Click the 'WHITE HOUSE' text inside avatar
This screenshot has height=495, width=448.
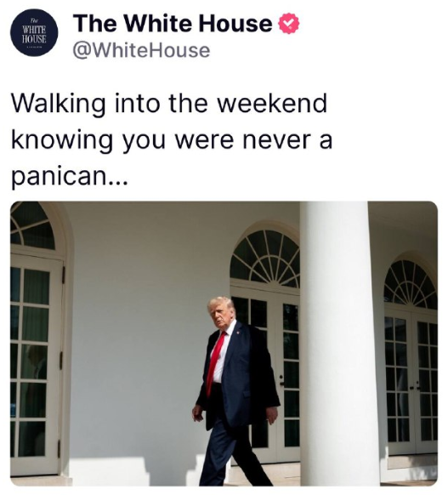click(x=34, y=35)
